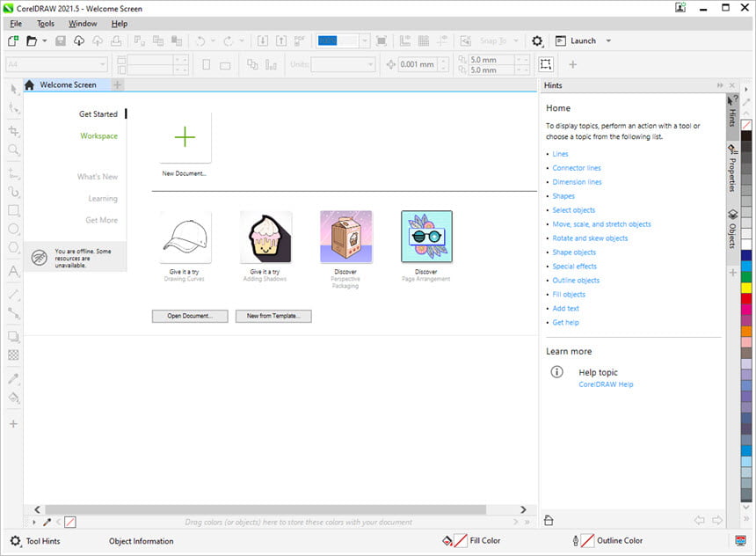Expand the Open dropdown arrow
Image resolution: width=756 pixels, height=556 pixels.
click(44, 41)
